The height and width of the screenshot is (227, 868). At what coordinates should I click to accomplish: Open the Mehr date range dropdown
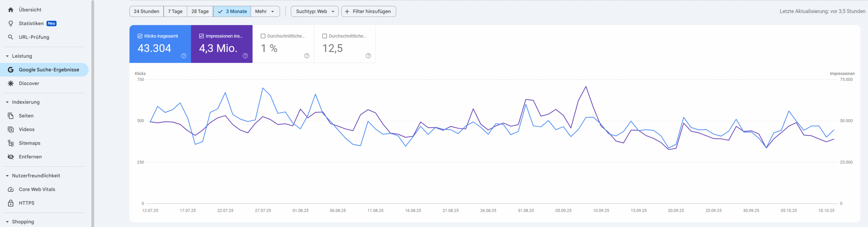click(265, 12)
